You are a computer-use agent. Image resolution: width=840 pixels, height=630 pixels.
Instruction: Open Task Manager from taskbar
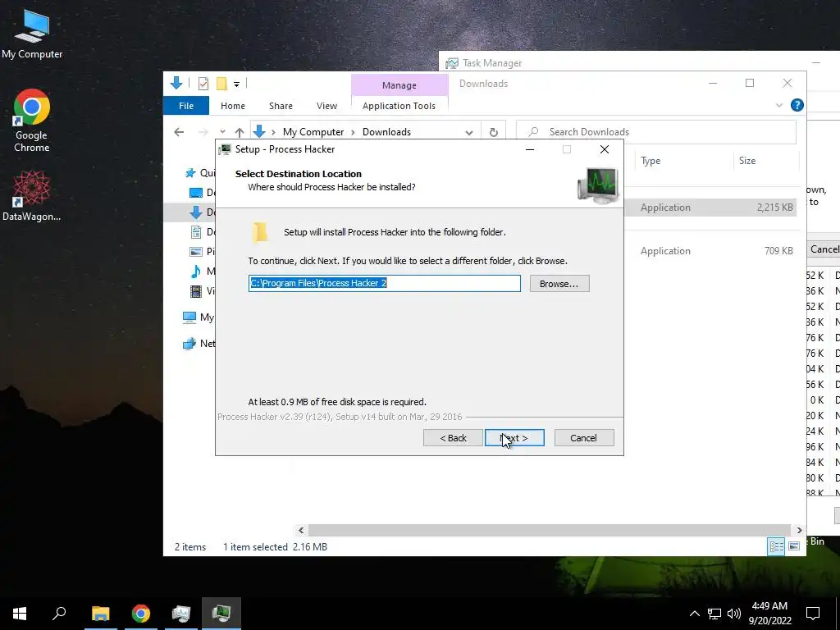click(181, 614)
